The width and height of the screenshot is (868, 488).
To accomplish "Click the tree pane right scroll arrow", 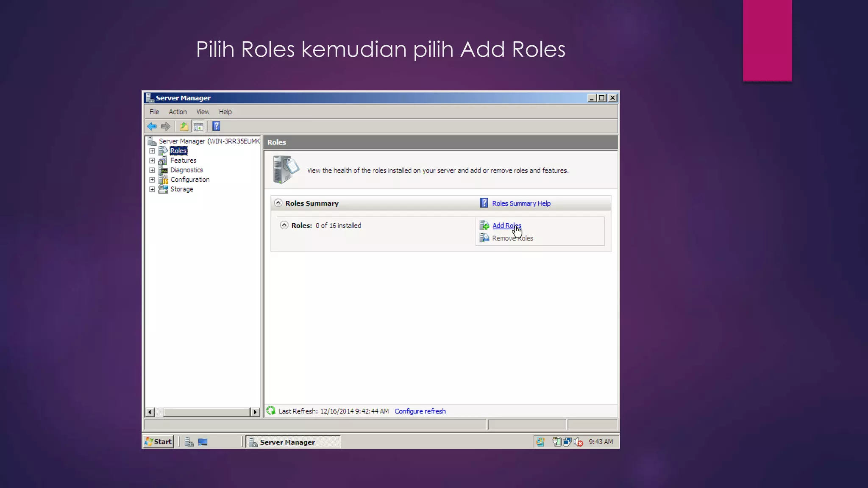I will [255, 412].
